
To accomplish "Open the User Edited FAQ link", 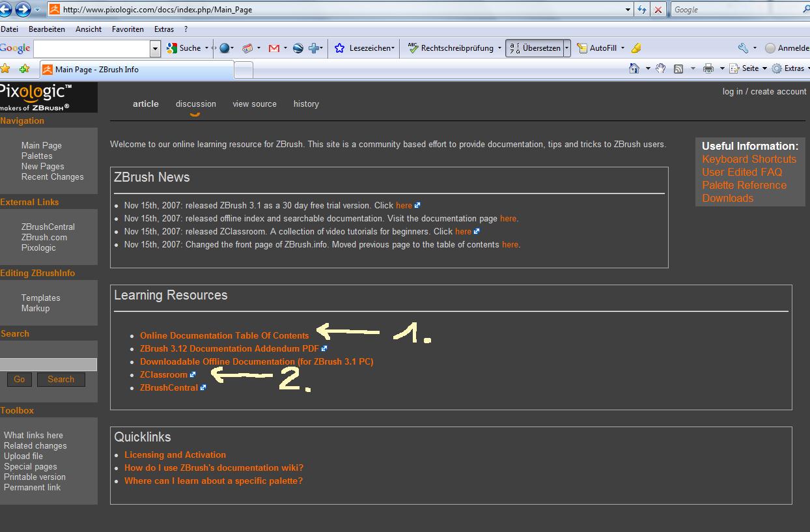I will tap(742, 173).
